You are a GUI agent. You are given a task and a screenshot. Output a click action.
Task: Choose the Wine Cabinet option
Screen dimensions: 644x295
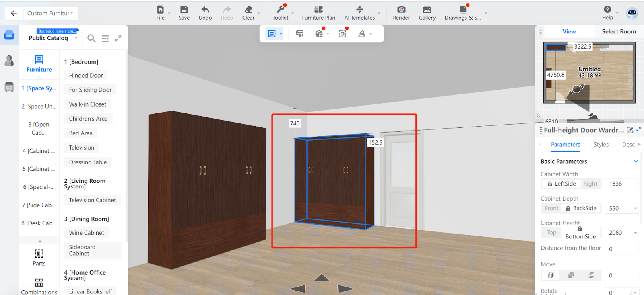(87, 233)
